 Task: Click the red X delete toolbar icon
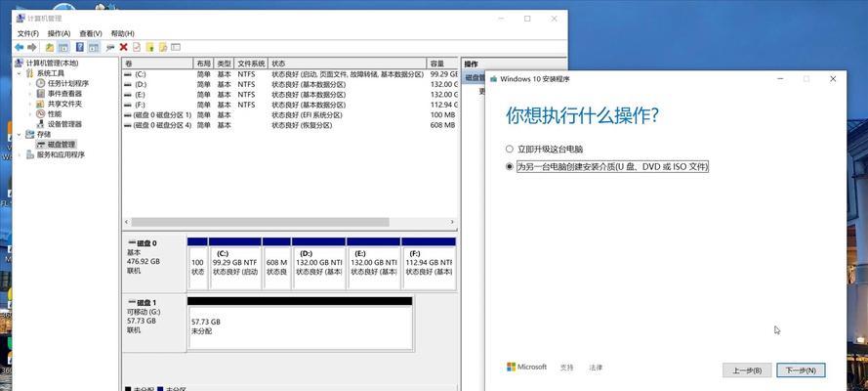tap(123, 48)
